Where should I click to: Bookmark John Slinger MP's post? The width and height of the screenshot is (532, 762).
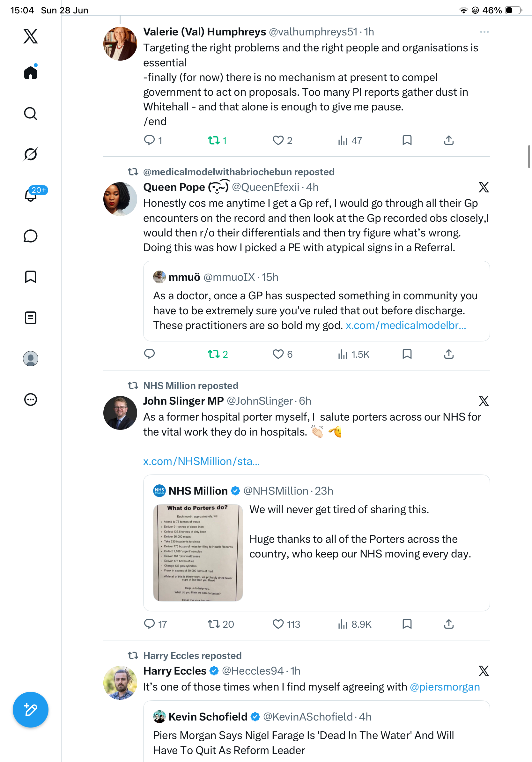(x=407, y=624)
